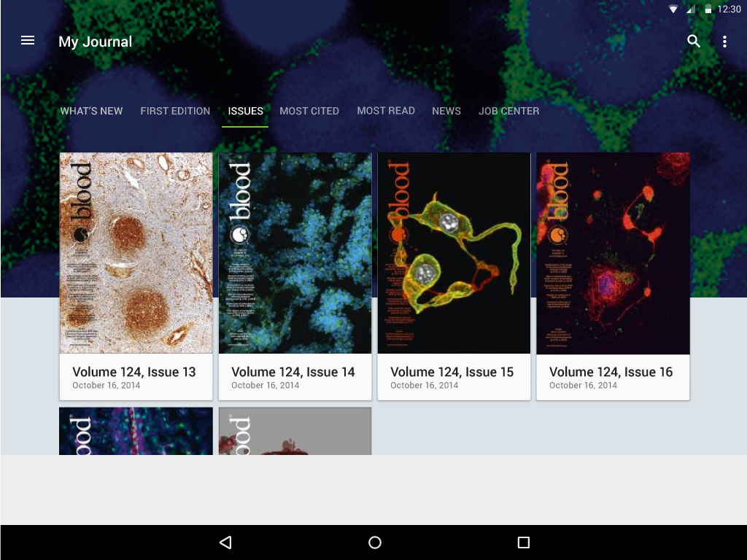
Task: Open the Issue 16 cover thumbnail
Action: [613, 253]
